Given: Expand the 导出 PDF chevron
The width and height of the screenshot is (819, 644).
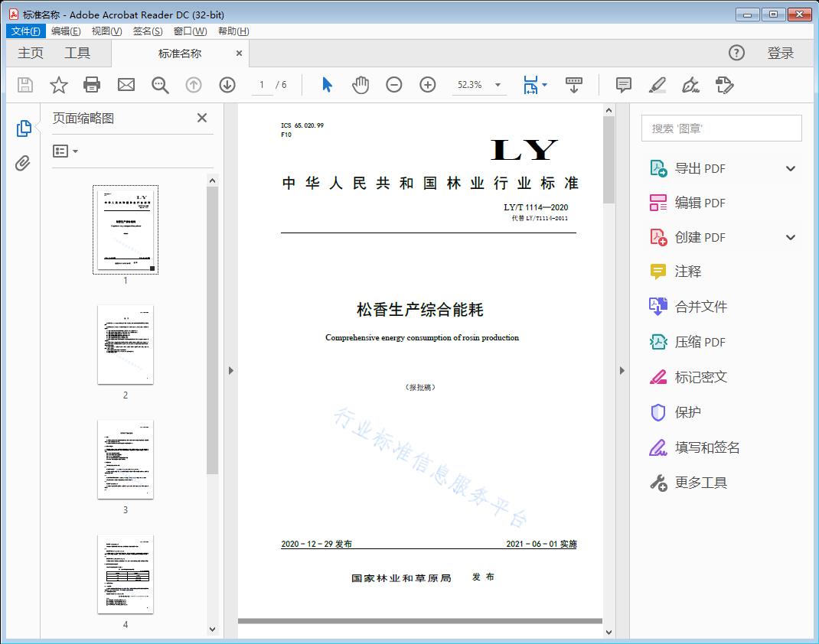Looking at the screenshot, I should pyautogui.click(x=790, y=168).
